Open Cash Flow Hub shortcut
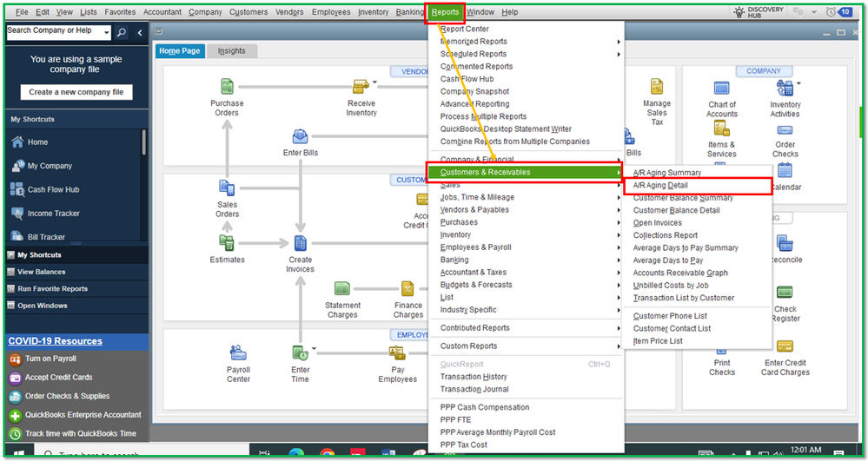Image resolution: width=868 pixels, height=461 pixels. coord(17,189)
